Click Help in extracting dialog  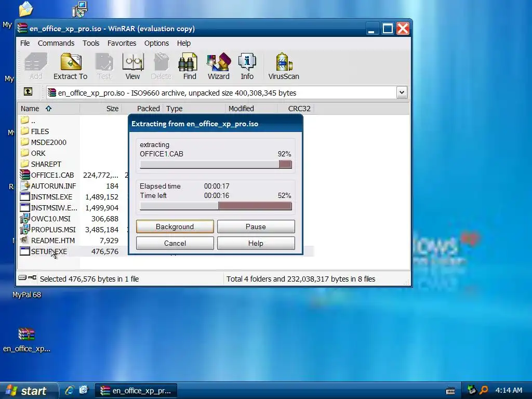click(256, 243)
